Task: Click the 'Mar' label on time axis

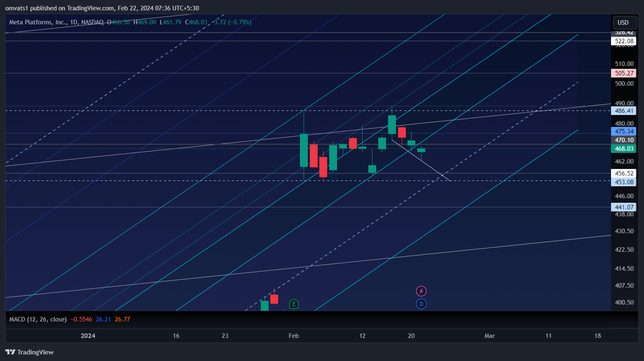Action: pyautogui.click(x=489, y=336)
